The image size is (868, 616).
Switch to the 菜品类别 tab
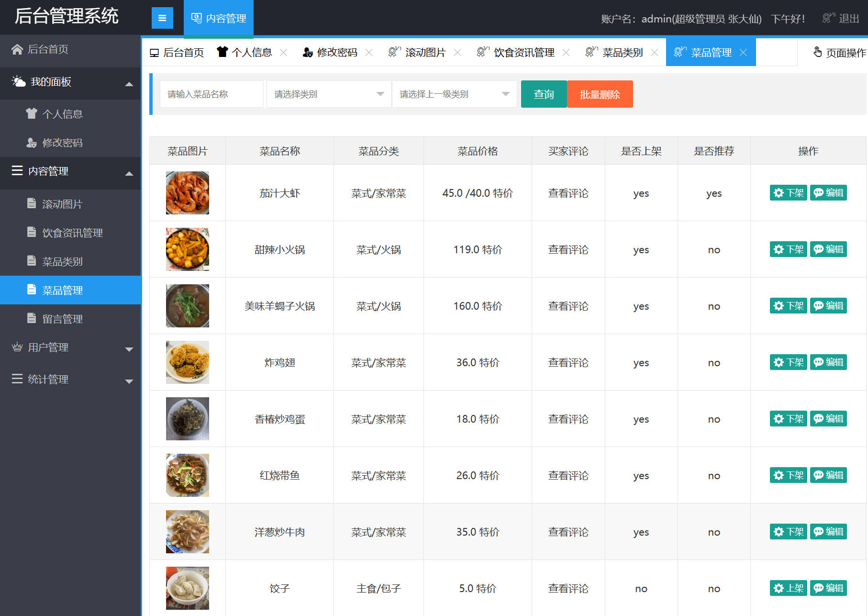pos(622,52)
